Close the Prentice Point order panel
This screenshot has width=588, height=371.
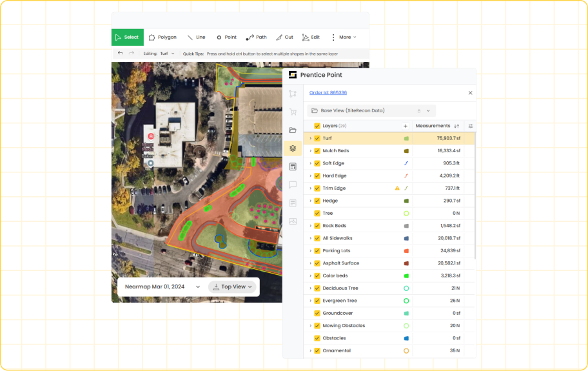click(x=470, y=93)
